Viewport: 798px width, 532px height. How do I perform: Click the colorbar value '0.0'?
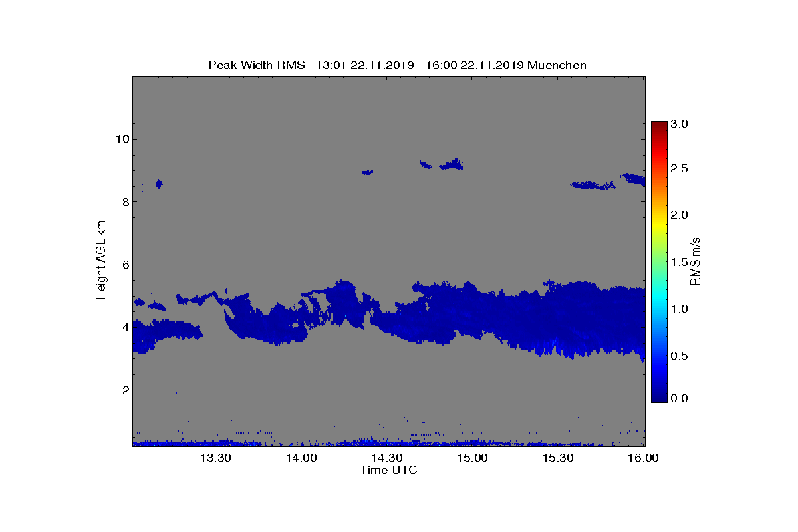pyautogui.click(x=678, y=398)
